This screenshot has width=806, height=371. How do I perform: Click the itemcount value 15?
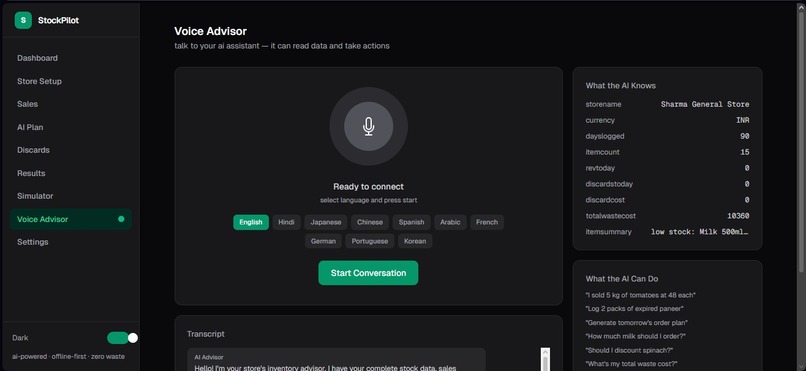[744, 152]
